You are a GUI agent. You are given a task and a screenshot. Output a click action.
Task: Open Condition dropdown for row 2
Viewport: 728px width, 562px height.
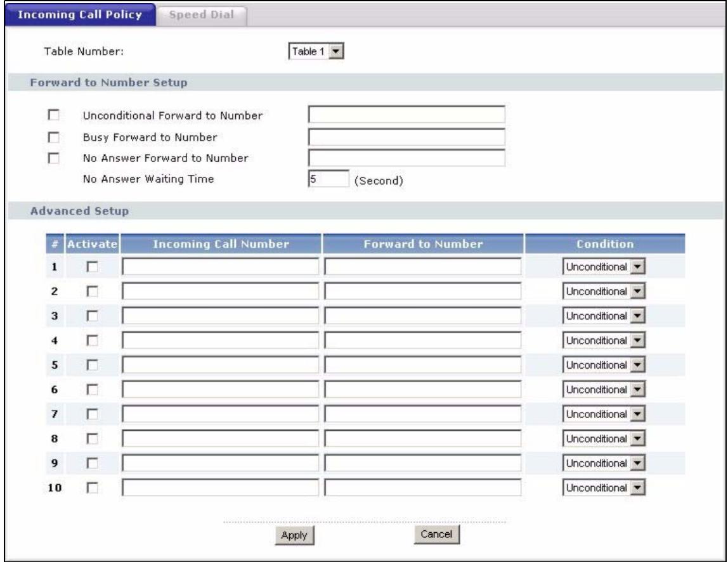(x=604, y=291)
